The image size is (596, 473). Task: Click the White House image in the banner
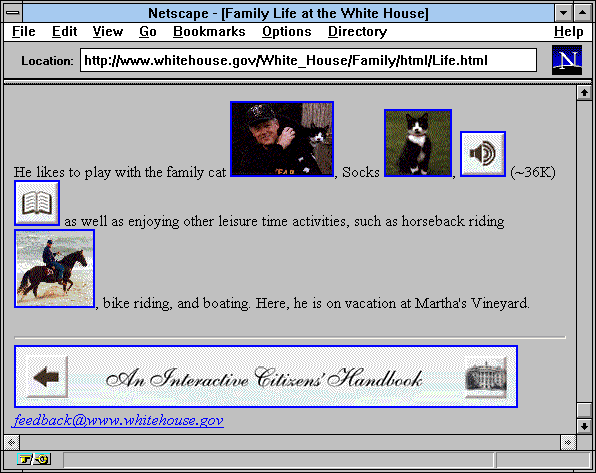click(x=486, y=377)
